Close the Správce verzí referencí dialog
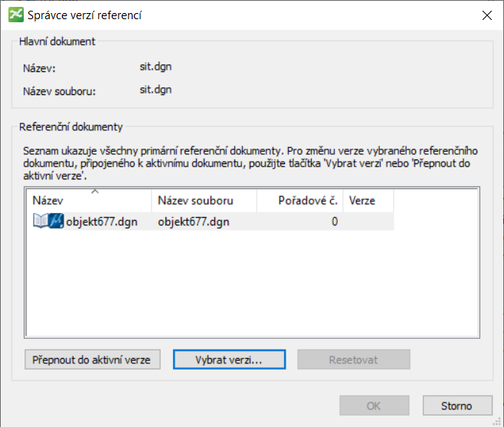This screenshot has width=504, height=427. click(x=486, y=15)
